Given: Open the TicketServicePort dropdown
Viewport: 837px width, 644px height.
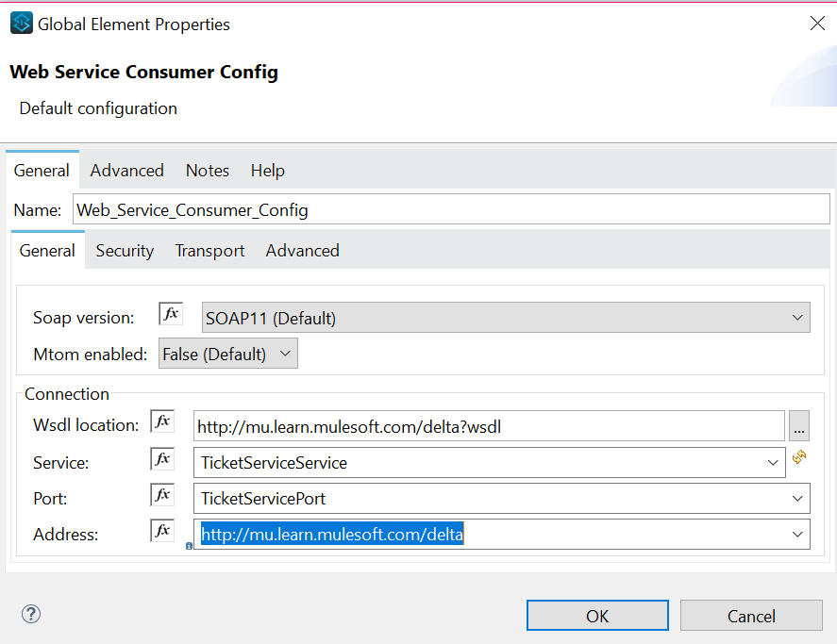Looking at the screenshot, I should (x=797, y=498).
